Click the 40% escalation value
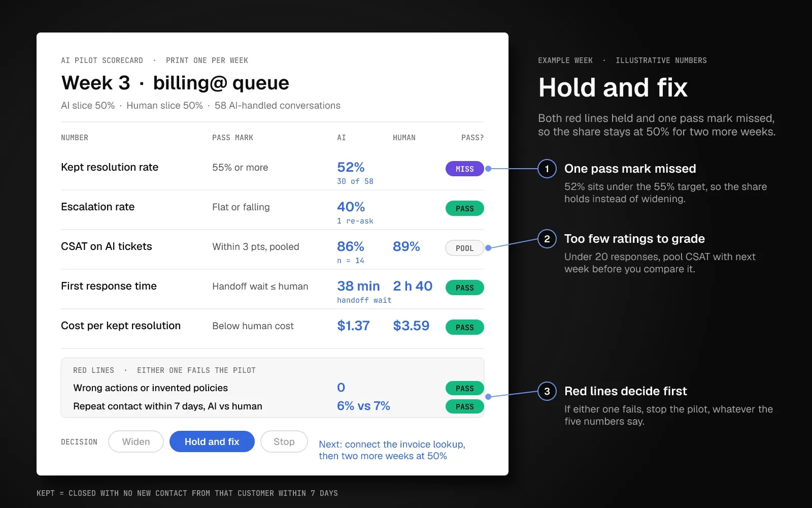Image resolution: width=812 pixels, height=508 pixels. 351,207
